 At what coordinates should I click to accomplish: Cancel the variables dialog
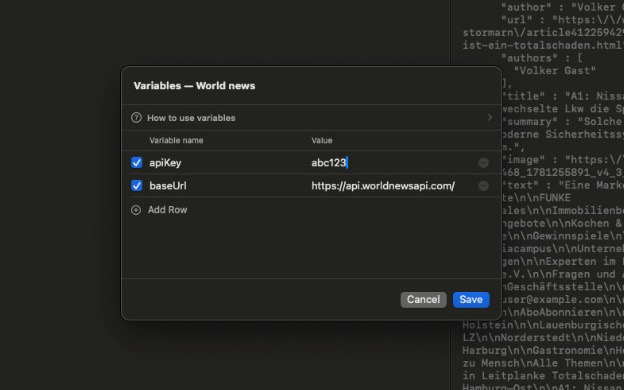(423, 299)
